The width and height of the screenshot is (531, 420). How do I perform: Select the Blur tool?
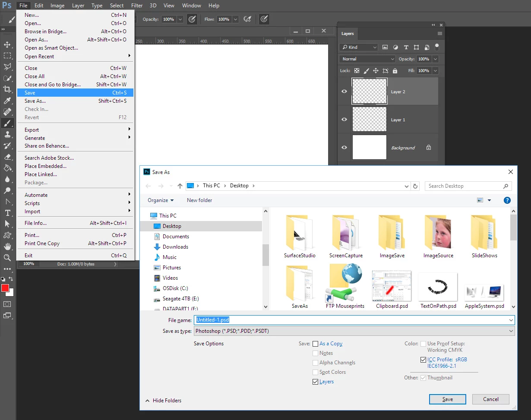[7, 179]
